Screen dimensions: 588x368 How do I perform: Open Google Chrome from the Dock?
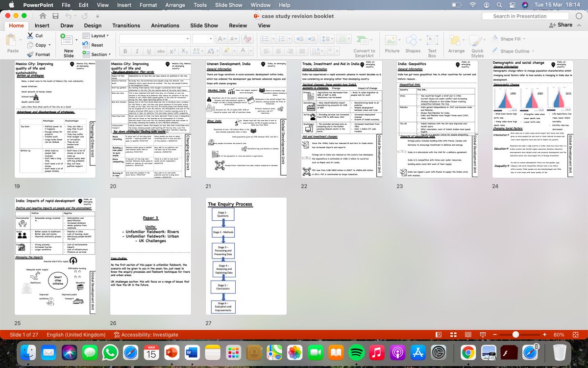click(467, 353)
